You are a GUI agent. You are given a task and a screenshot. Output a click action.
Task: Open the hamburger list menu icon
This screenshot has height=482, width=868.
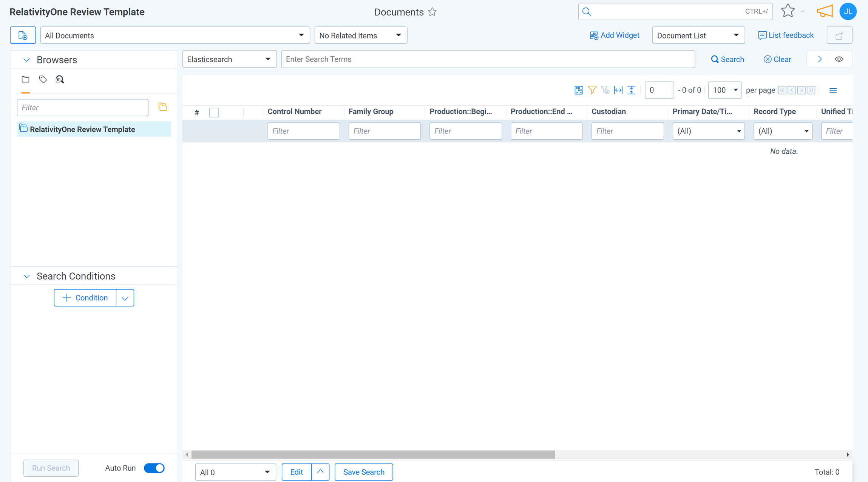tap(833, 91)
